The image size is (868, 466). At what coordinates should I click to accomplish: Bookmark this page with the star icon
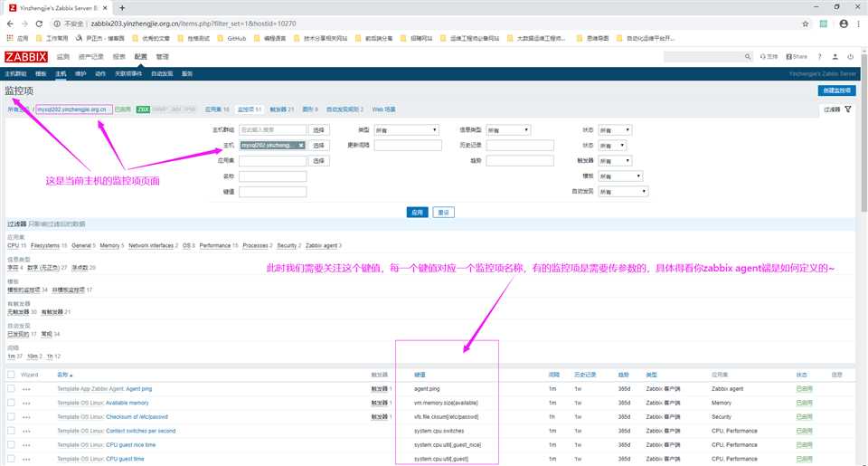pos(806,24)
